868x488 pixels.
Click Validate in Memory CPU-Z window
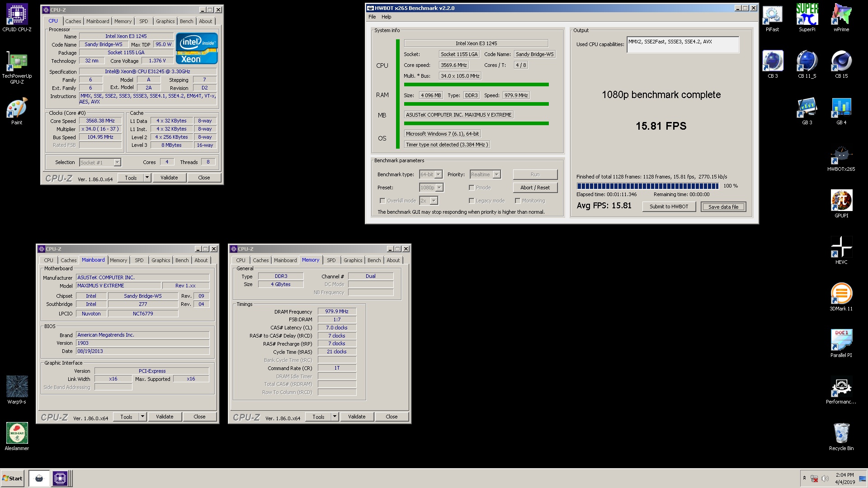click(x=357, y=417)
